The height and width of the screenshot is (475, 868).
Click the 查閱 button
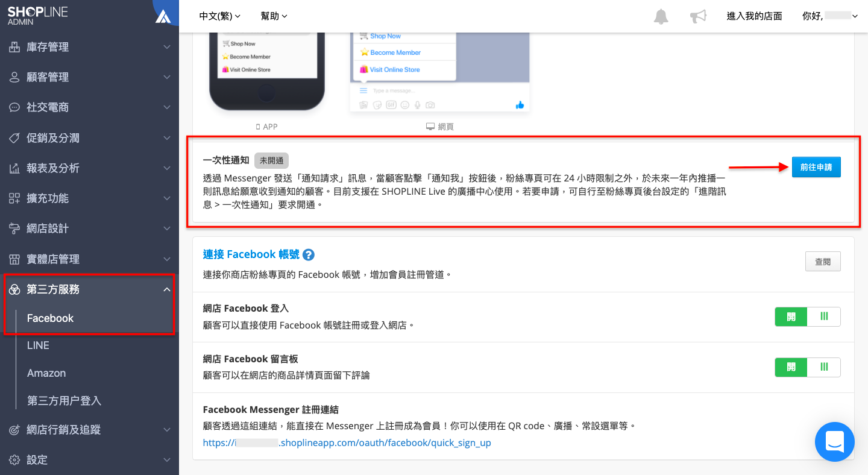[x=823, y=262]
